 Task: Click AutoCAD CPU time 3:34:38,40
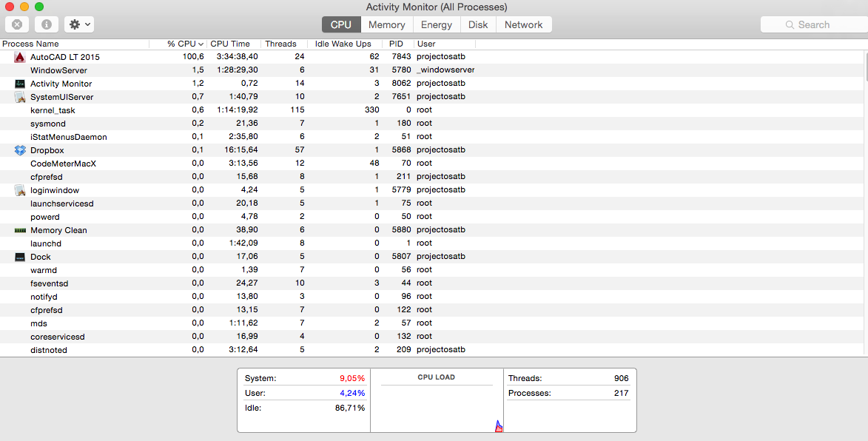pos(237,56)
